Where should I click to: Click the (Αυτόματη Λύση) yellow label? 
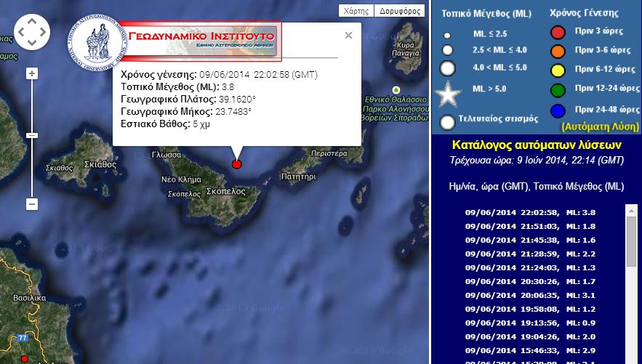(x=600, y=127)
